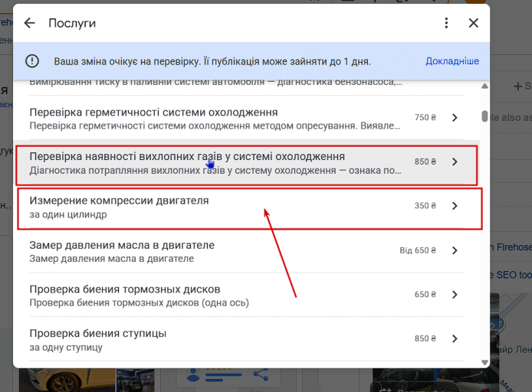
Task: Select service Перевірка наявності вихлопних газів у системі охолодження
Action: point(246,162)
